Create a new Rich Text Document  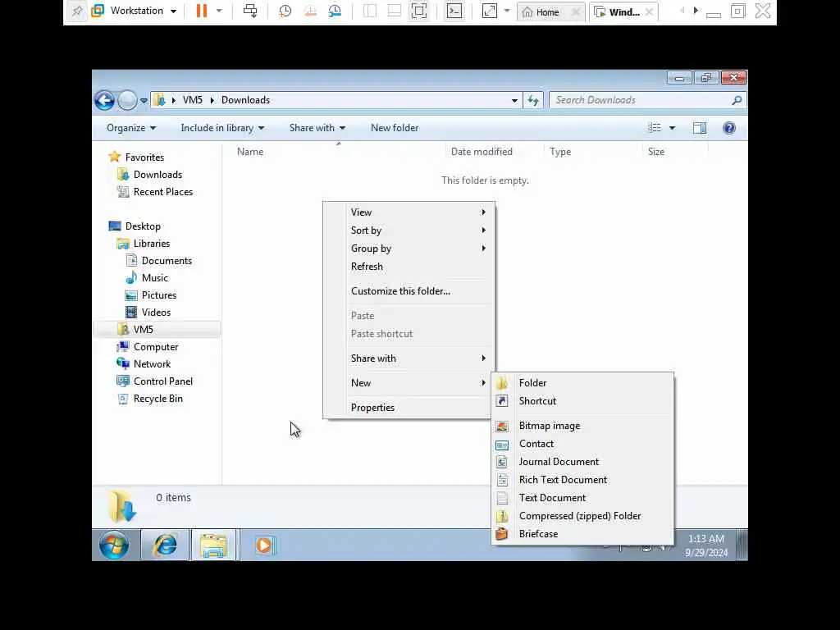pyautogui.click(x=582, y=480)
